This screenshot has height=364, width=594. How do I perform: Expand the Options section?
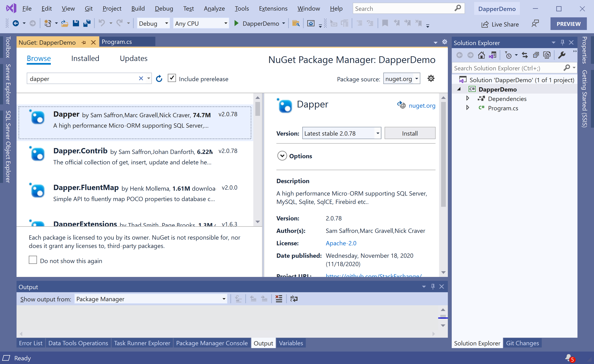tap(282, 156)
